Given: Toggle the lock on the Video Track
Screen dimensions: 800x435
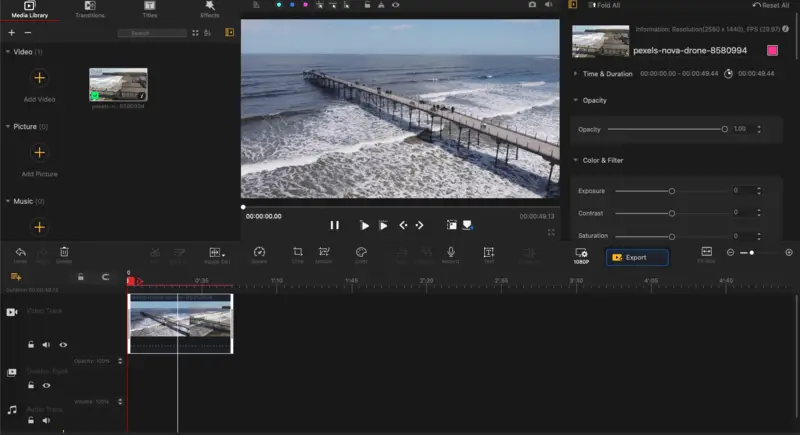Looking at the screenshot, I should pos(31,345).
